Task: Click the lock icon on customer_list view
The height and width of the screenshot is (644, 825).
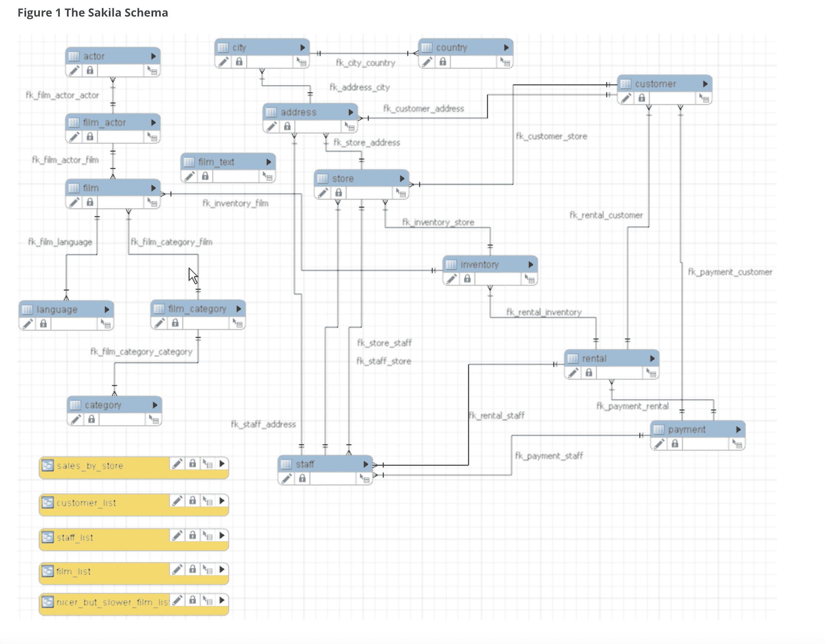Action: click(192, 501)
